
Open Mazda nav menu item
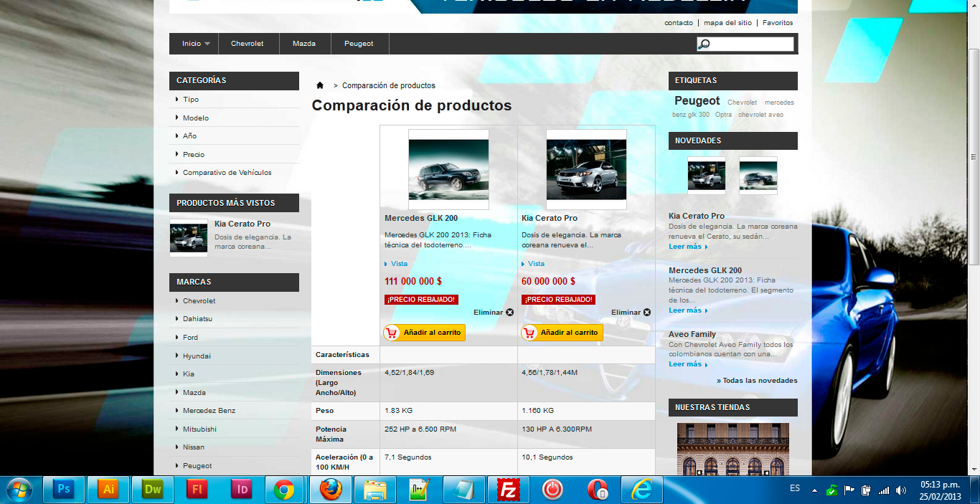tap(304, 44)
